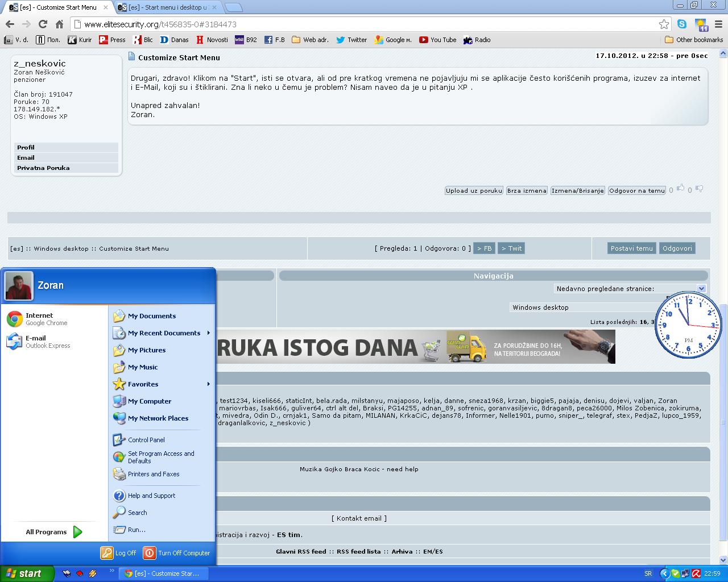Open the Other bookmarks folder

pyautogui.click(x=694, y=40)
